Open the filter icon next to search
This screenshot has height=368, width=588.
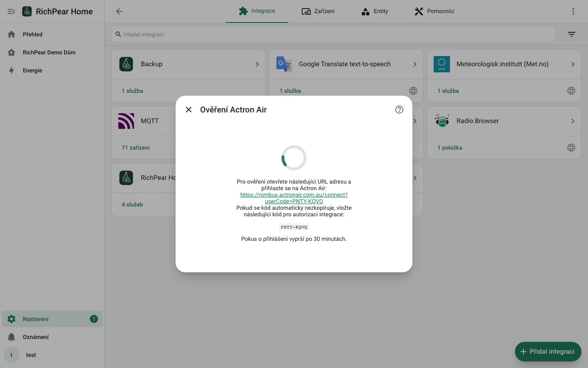572,34
